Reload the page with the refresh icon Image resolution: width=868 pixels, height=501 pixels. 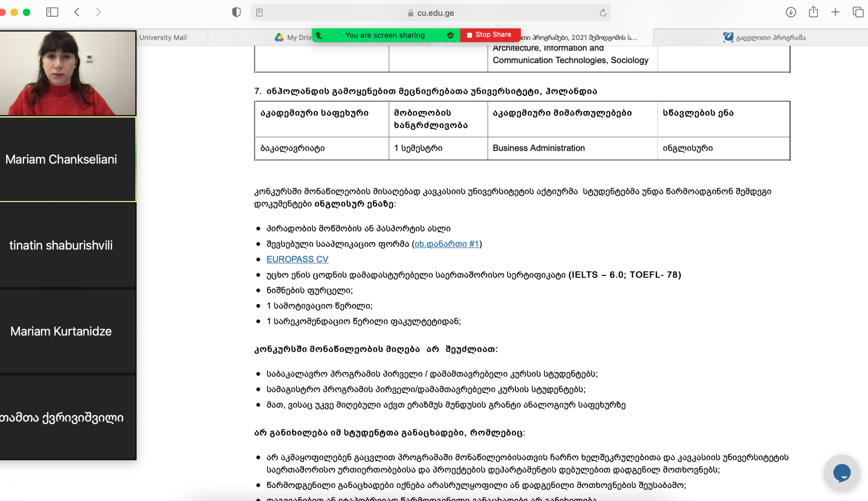point(602,13)
